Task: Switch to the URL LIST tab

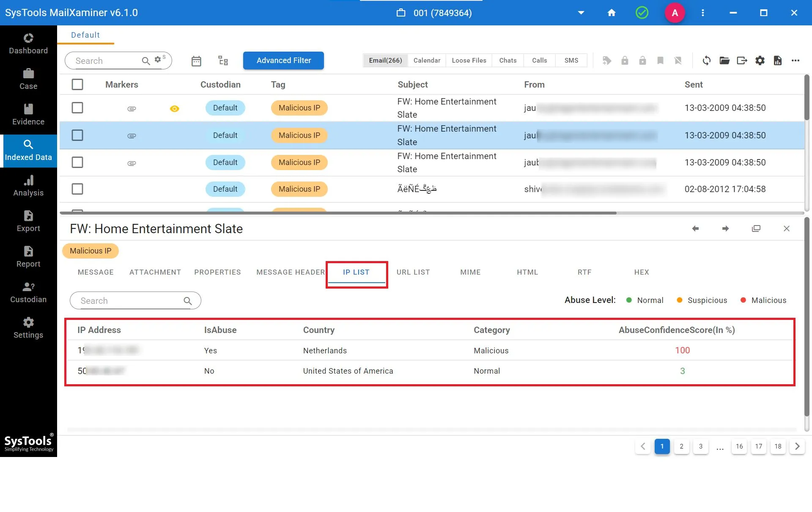Action: point(413,272)
